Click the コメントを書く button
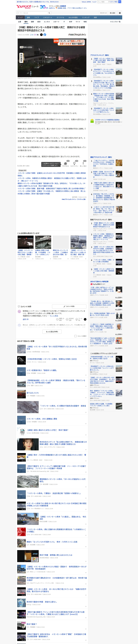Screen dimensions: 138x644 pyautogui.click(x=69, y=306)
